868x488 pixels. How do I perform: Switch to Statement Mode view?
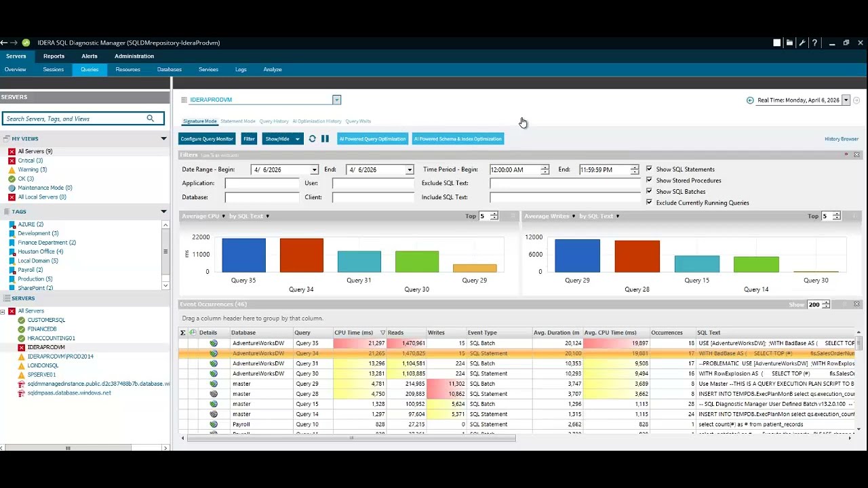(238, 121)
